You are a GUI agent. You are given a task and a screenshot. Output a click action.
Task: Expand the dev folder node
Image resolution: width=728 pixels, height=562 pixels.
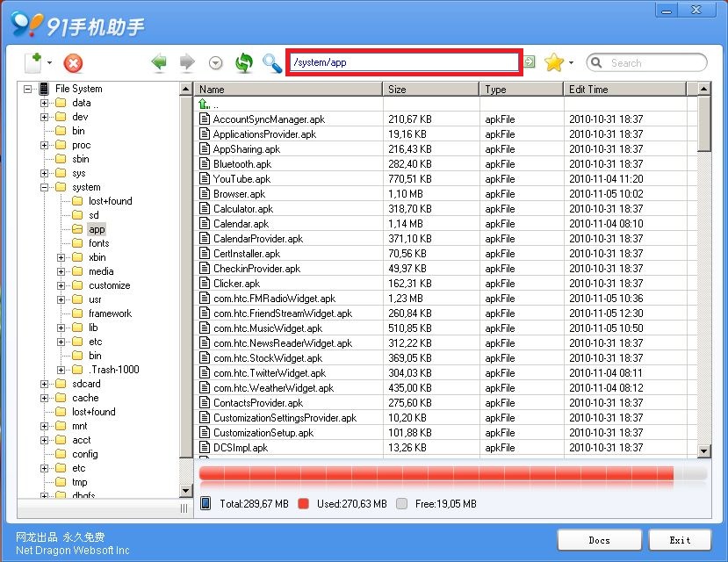45,117
